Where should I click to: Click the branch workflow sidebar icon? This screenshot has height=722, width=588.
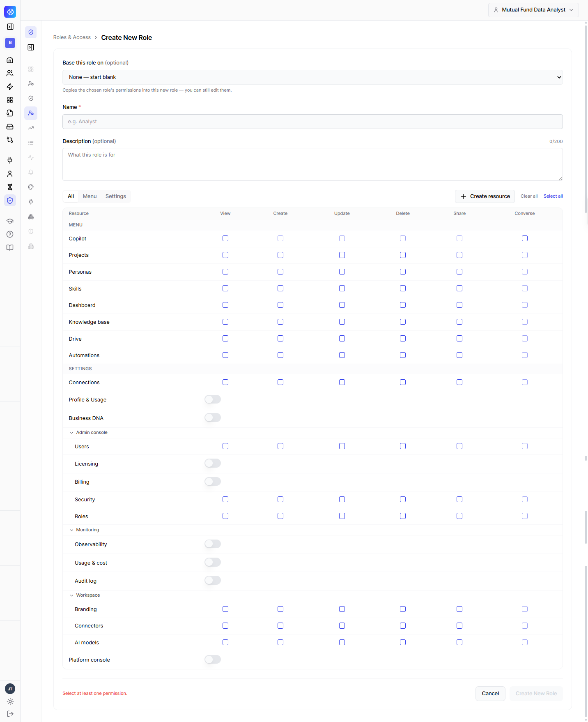10,140
